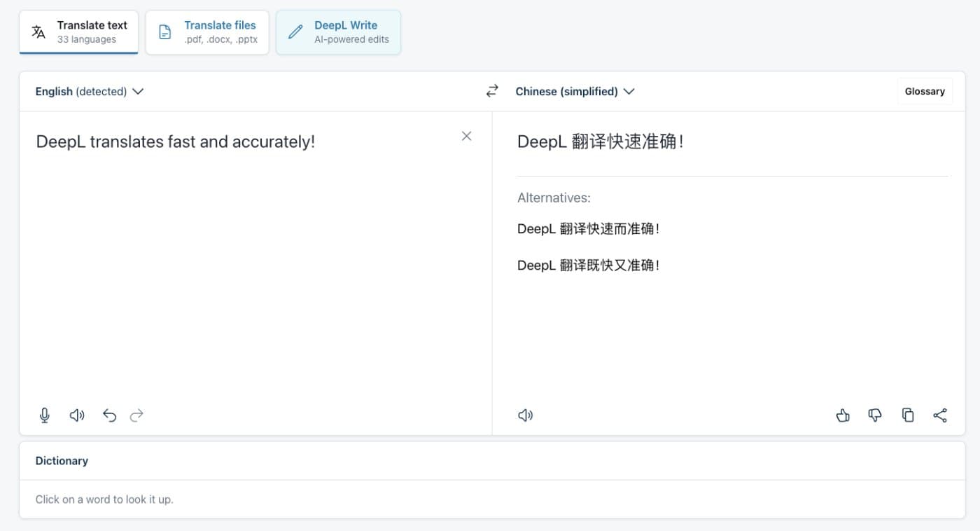Click the 'Alternatives:' label
Screen dimensions: 980x531
554,198
